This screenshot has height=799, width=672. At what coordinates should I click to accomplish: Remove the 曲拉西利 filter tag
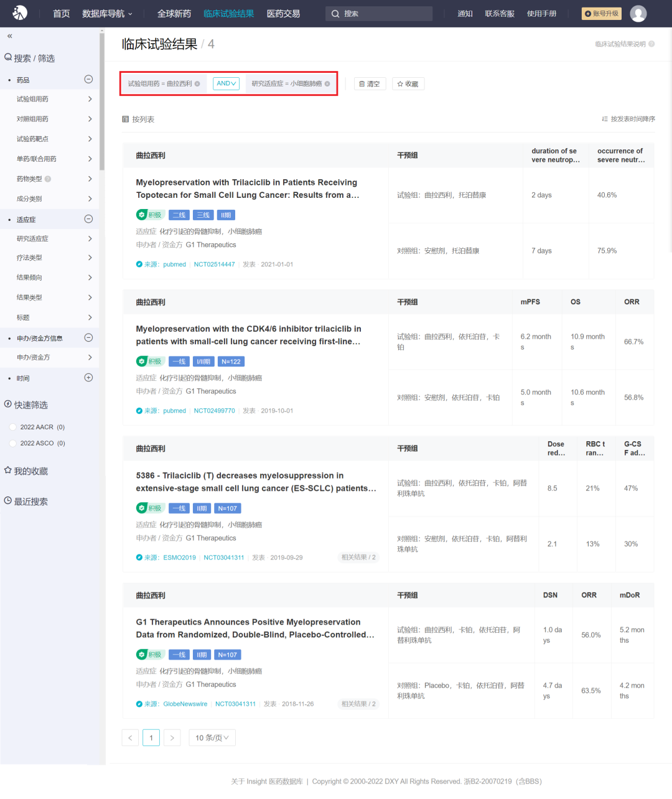click(x=197, y=84)
